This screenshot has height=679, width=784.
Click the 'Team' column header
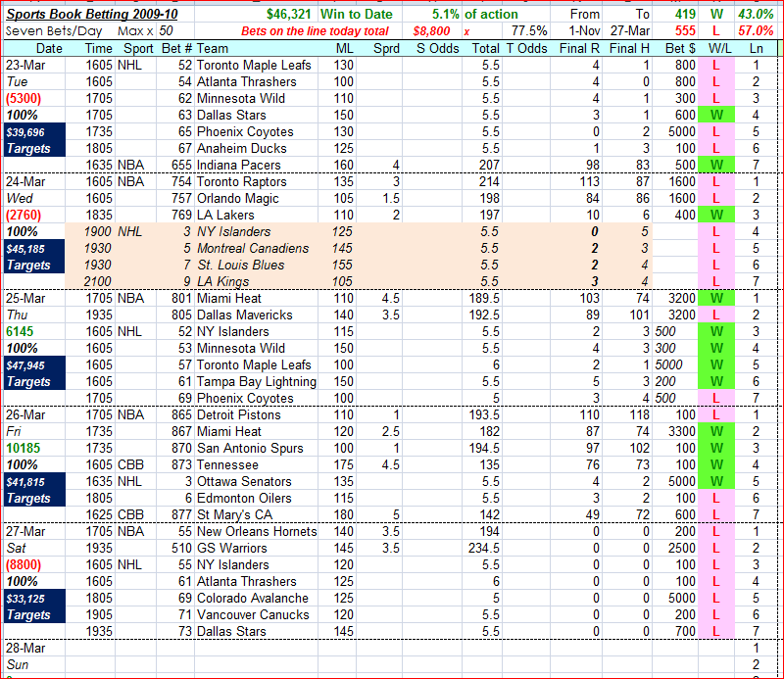256,49
